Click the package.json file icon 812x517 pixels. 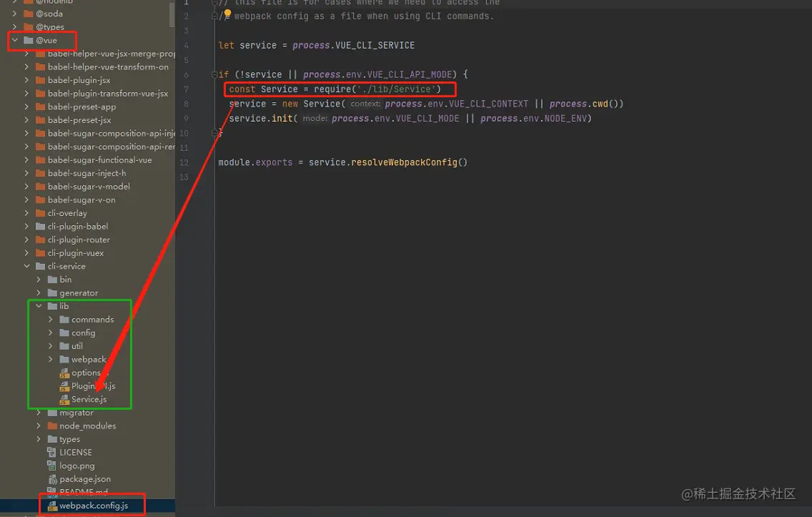tap(51, 479)
